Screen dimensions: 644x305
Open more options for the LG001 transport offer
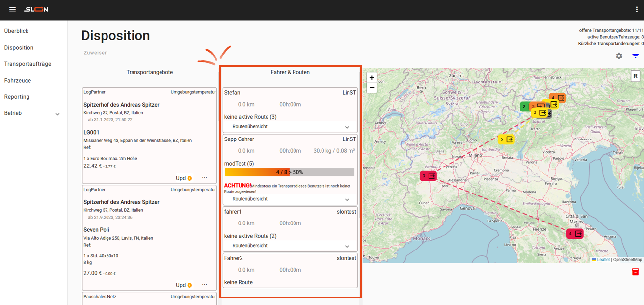click(x=205, y=178)
